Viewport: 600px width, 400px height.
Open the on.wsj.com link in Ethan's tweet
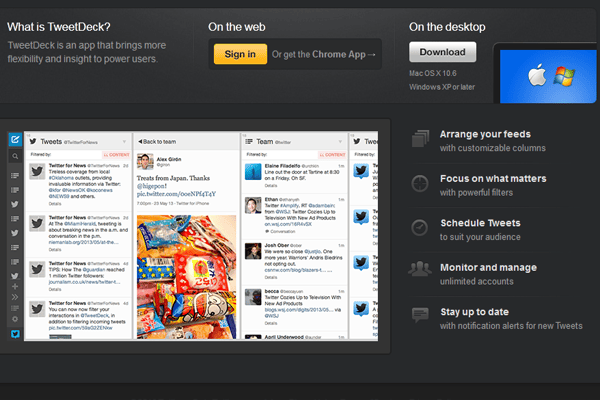[288, 224]
